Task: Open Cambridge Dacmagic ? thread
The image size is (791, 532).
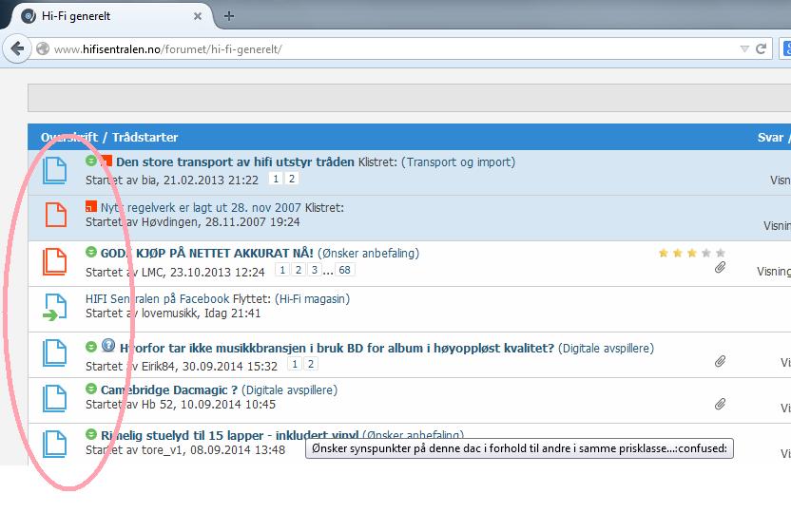Action: click(169, 389)
